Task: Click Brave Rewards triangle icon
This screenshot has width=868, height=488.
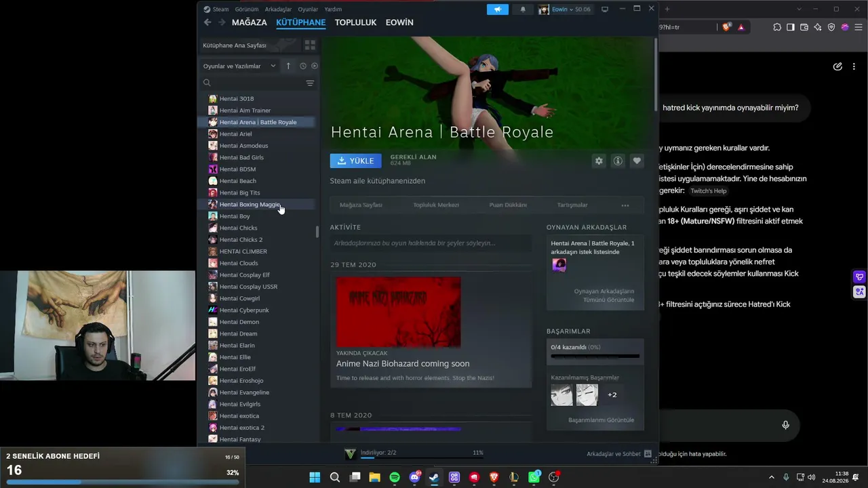Action: point(741,27)
